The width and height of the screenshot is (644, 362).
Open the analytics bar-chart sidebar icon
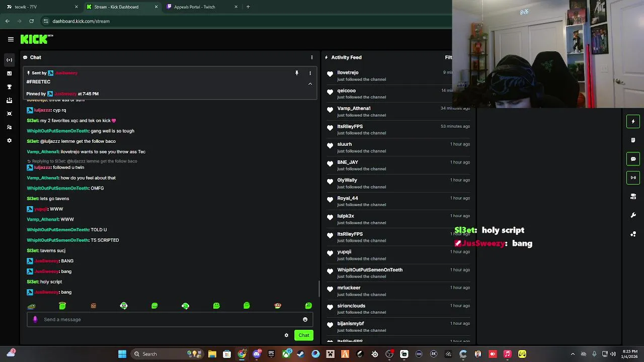pyautogui.click(x=9, y=73)
